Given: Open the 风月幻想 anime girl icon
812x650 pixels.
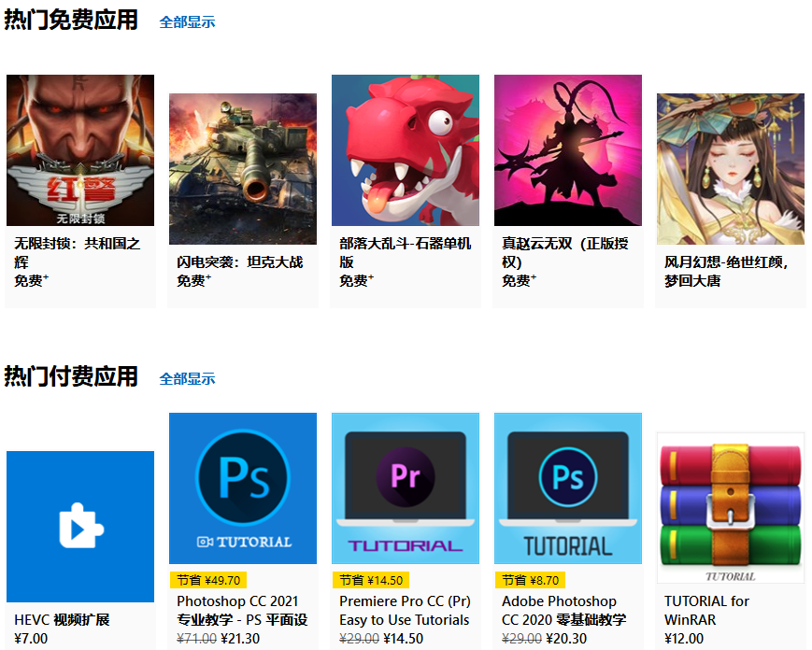Looking at the screenshot, I should [x=731, y=169].
